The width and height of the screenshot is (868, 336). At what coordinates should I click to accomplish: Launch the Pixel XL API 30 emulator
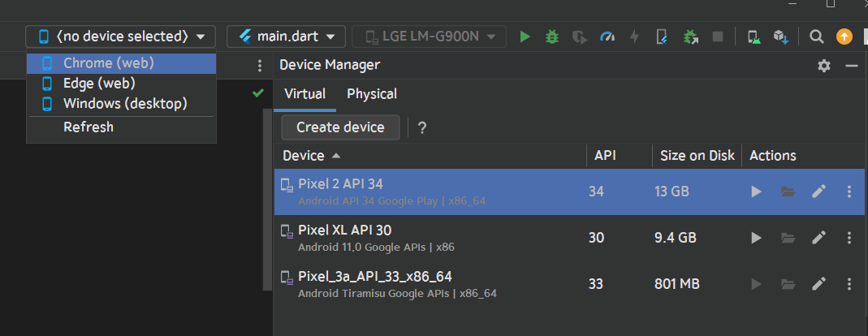click(x=756, y=238)
